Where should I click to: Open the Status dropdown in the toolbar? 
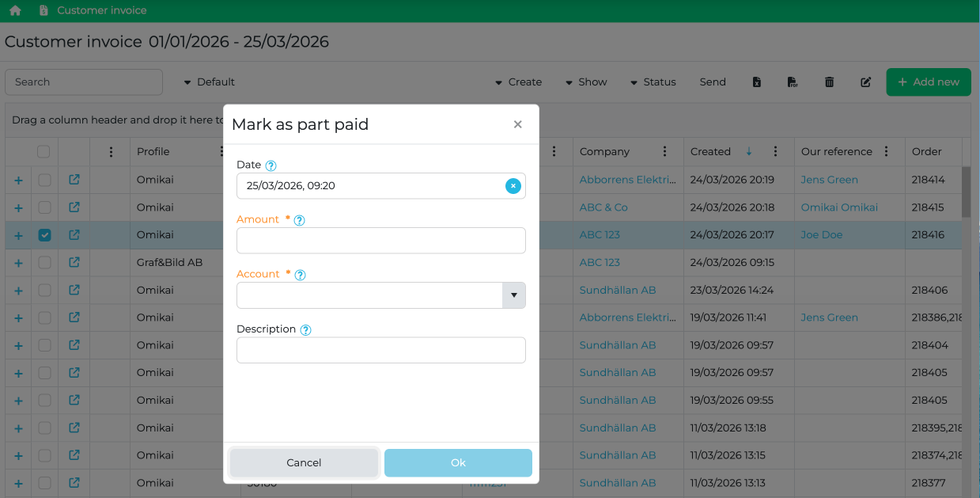(653, 82)
